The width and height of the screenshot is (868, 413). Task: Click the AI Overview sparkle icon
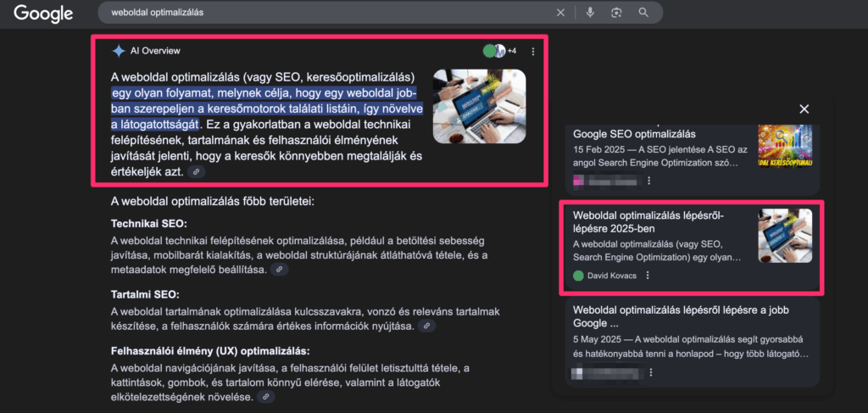(119, 51)
